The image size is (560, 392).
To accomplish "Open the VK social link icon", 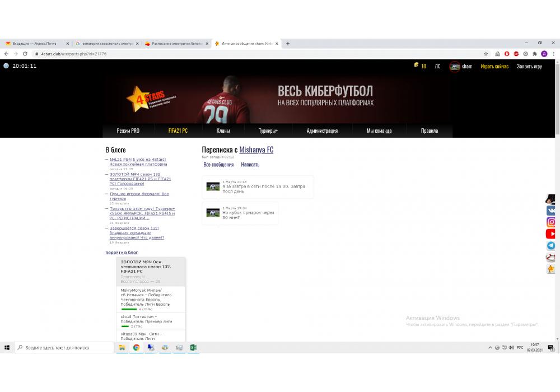I will [550, 211].
